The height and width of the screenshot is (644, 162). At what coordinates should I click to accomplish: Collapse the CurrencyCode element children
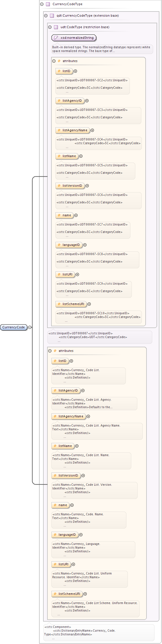[x=30, y=327]
